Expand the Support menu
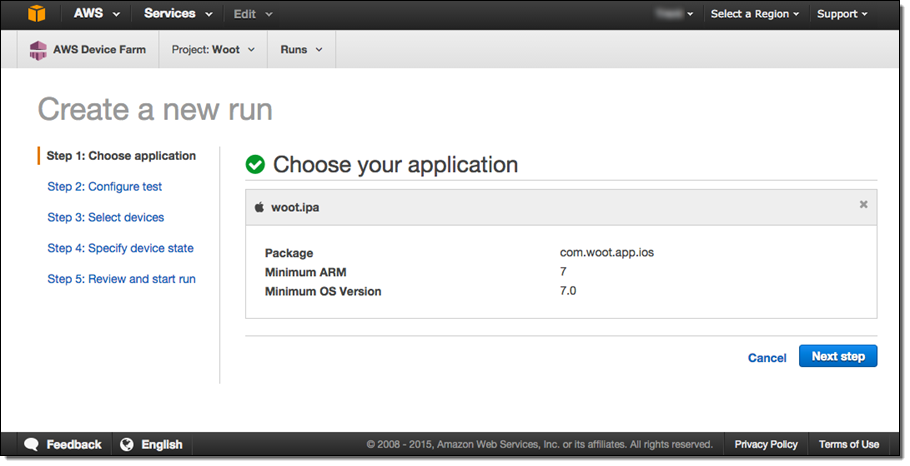The height and width of the screenshot is (466, 910). 842,14
